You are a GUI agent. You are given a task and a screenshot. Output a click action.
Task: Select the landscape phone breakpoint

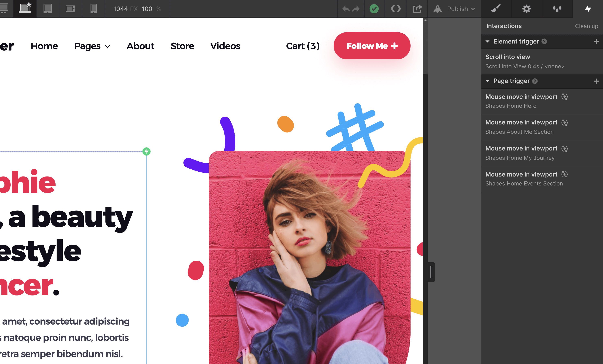click(70, 9)
